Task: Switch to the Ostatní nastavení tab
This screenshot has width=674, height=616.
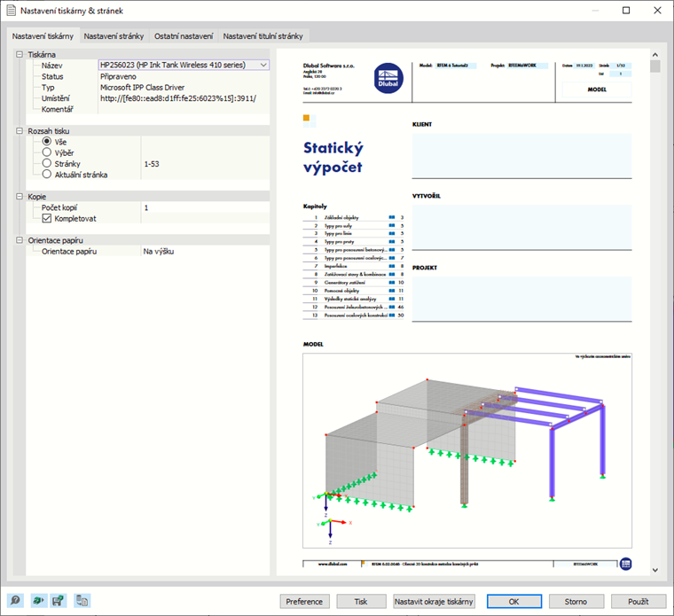Action: click(184, 36)
